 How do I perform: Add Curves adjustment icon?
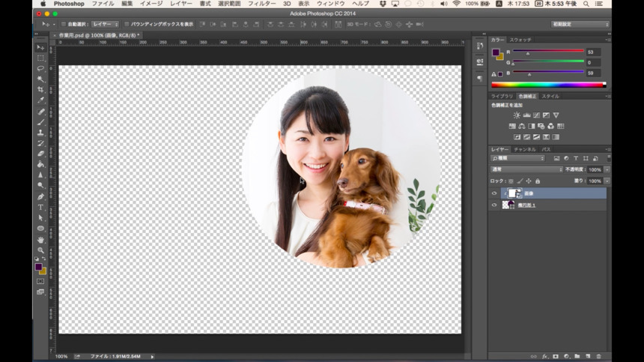coord(536,115)
